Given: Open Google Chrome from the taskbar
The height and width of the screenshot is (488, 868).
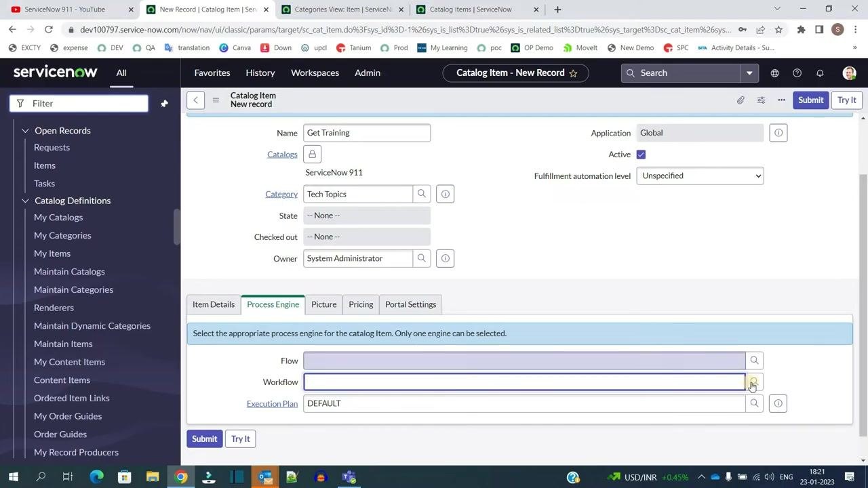Looking at the screenshot, I should pos(181,477).
